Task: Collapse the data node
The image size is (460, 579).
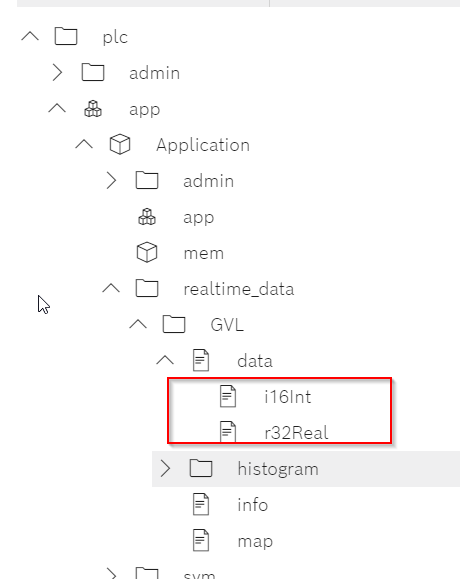Action: (x=165, y=360)
